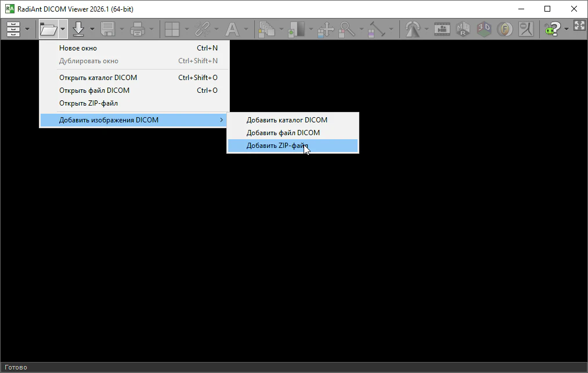588x373 pixels.
Task: Click the annotations letter A icon
Action: (232, 29)
